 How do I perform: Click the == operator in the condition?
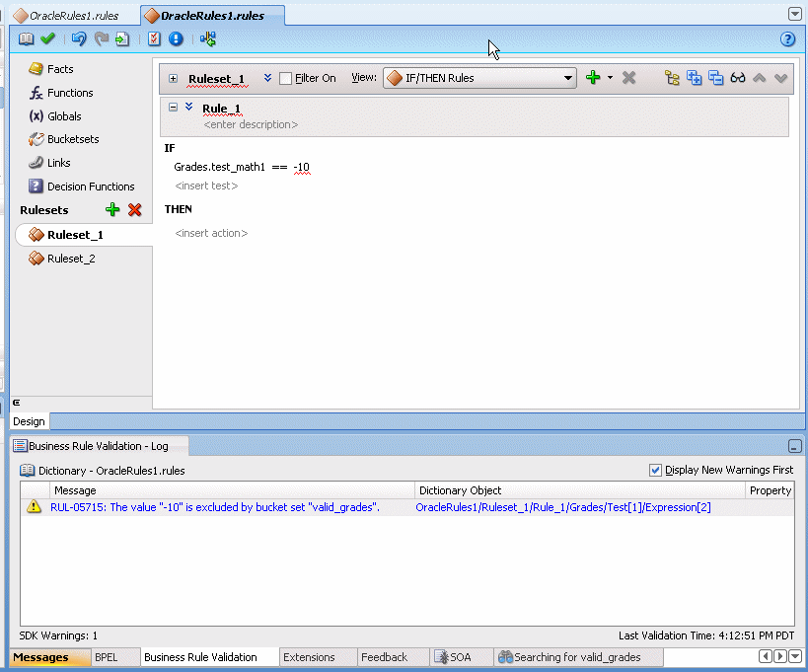pyautogui.click(x=279, y=167)
